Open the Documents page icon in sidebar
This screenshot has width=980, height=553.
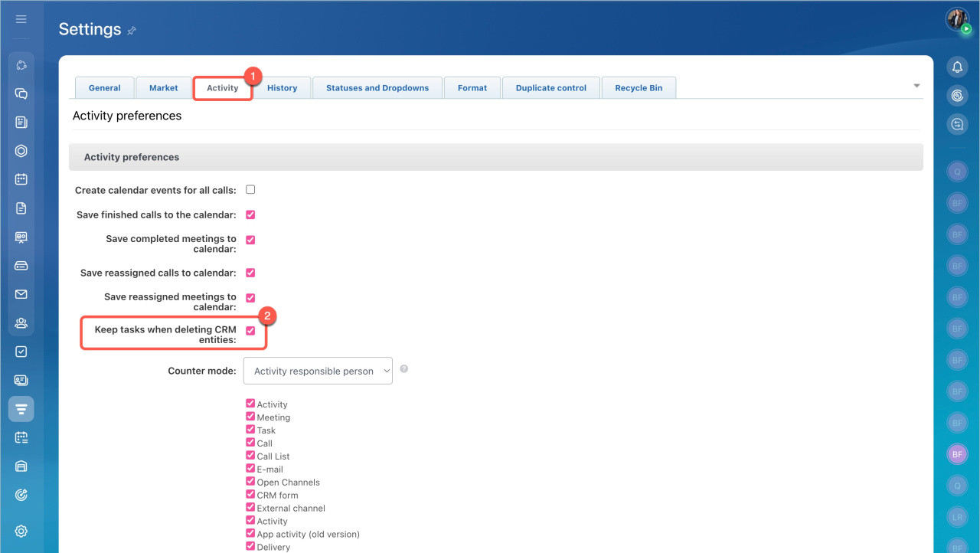(x=21, y=208)
